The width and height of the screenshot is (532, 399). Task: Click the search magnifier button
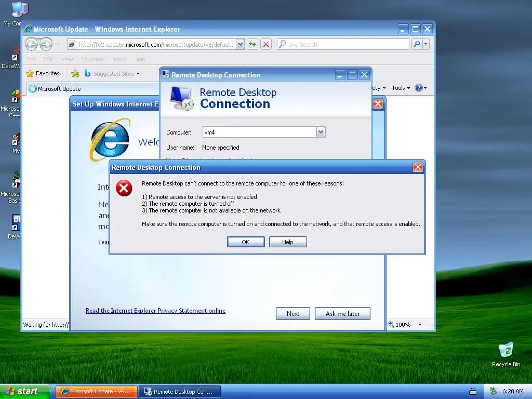pyautogui.click(x=417, y=44)
